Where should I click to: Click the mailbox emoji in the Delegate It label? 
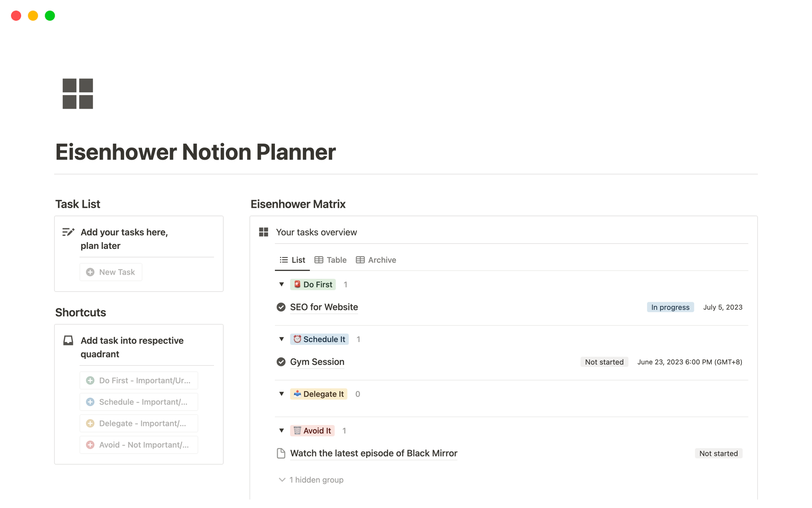point(297,394)
